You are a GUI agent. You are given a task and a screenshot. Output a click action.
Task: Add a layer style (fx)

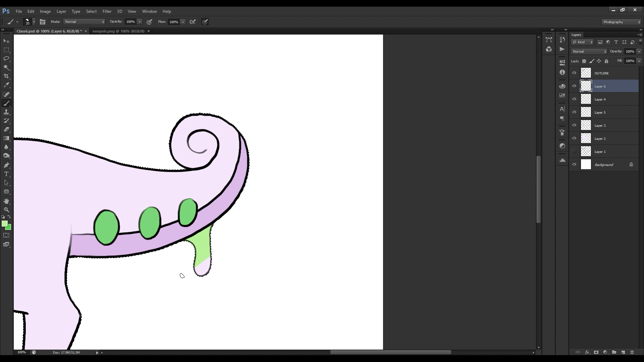pos(587,352)
